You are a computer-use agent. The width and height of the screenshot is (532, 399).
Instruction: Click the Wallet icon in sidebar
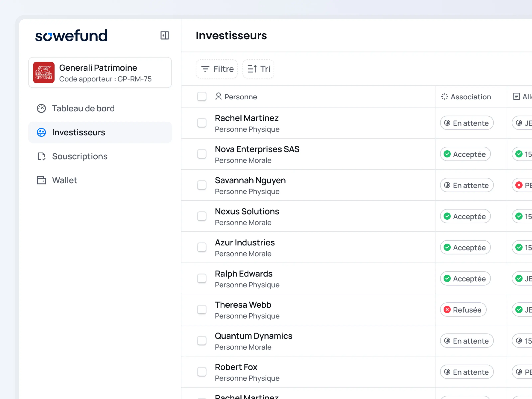click(x=41, y=180)
